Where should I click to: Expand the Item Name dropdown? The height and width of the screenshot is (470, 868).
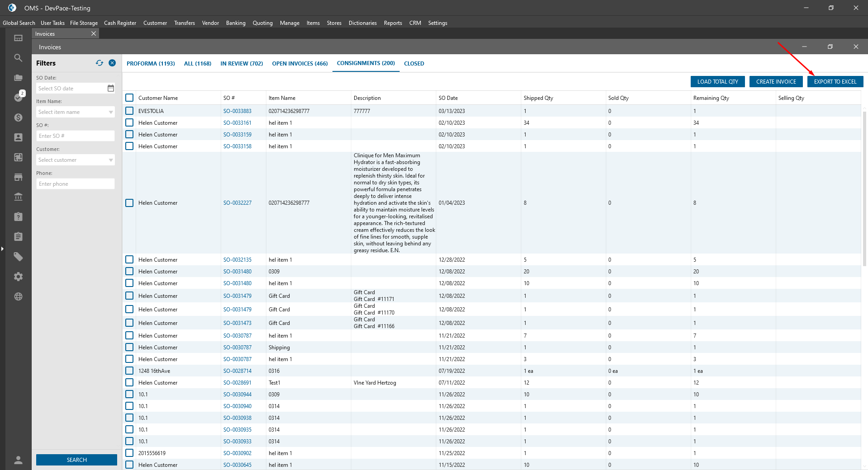[111, 112]
